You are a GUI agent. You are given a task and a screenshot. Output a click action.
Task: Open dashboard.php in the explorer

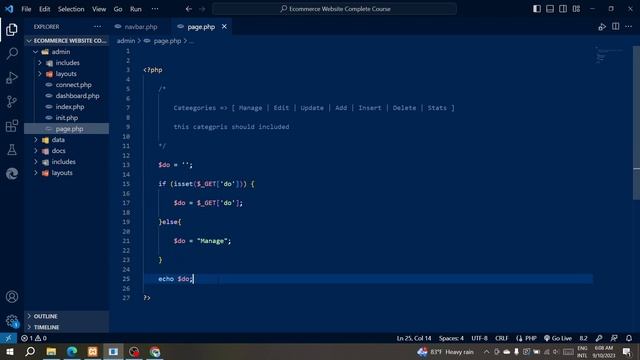[67, 96]
